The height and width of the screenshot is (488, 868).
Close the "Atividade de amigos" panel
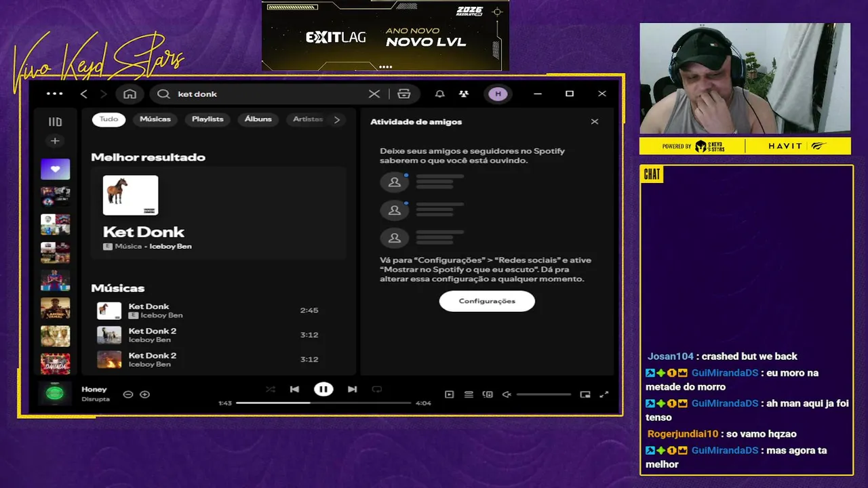click(x=595, y=122)
